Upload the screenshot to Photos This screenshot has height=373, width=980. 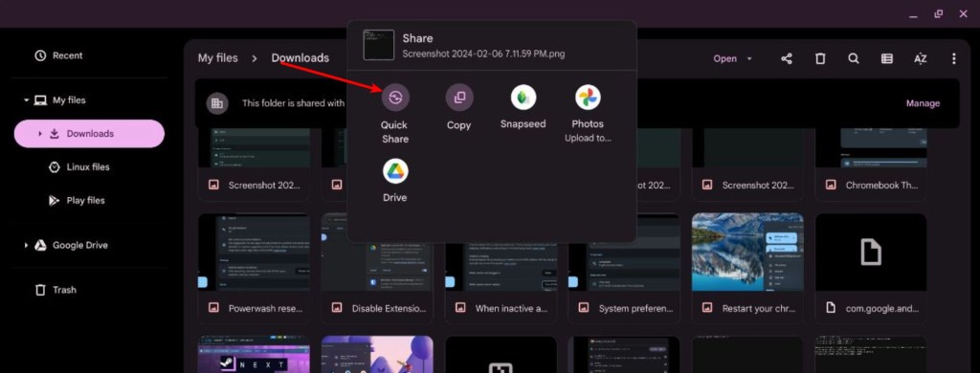click(x=588, y=114)
